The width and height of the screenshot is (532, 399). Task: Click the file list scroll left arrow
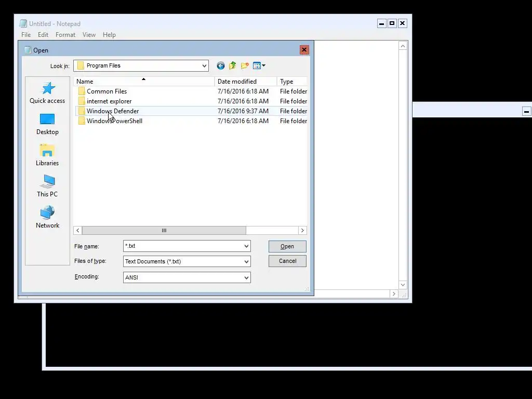pyautogui.click(x=78, y=230)
